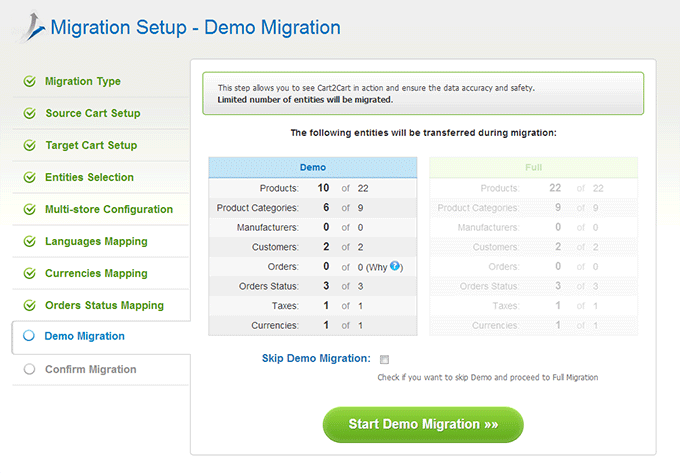The height and width of the screenshot is (473, 680).
Task: Click the Currencies Mapping checkmark icon
Action: pos(29,273)
